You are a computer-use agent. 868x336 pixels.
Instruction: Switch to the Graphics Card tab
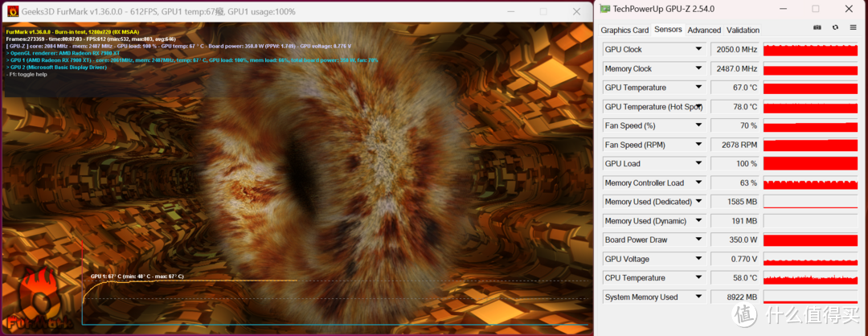point(624,30)
